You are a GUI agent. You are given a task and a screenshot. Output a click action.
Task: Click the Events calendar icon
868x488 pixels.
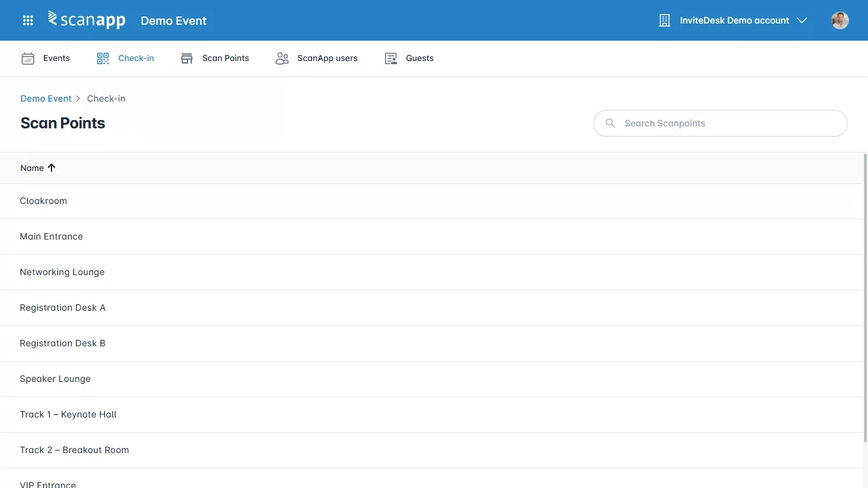click(x=28, y=58)
